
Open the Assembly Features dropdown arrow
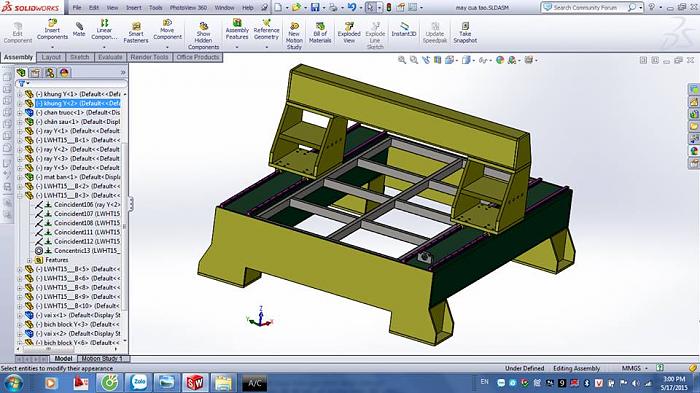pyautogui.click(x=237, y=47)
